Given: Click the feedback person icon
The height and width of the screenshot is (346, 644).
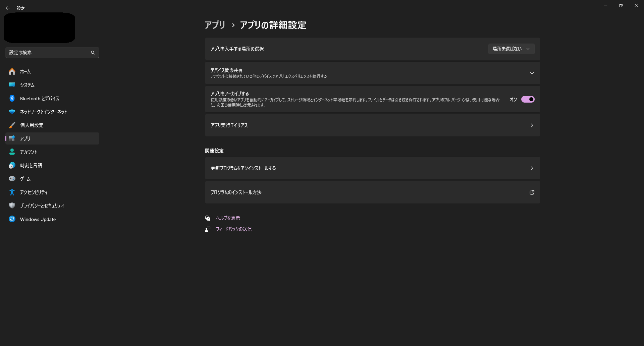Looking at the screenshot, I should click(208, 229).
